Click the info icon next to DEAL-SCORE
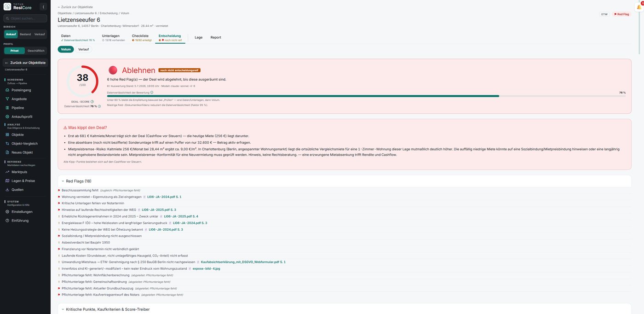644x314 pixels. coord(92,101)
